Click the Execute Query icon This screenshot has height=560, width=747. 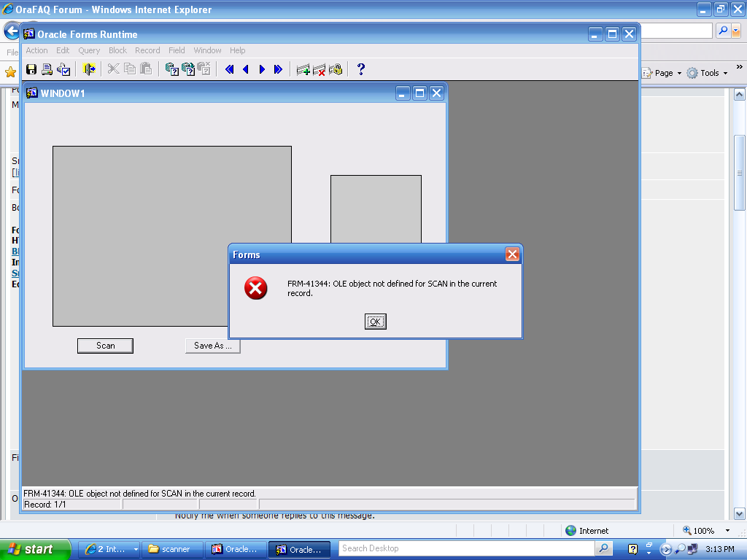(188, 69)
